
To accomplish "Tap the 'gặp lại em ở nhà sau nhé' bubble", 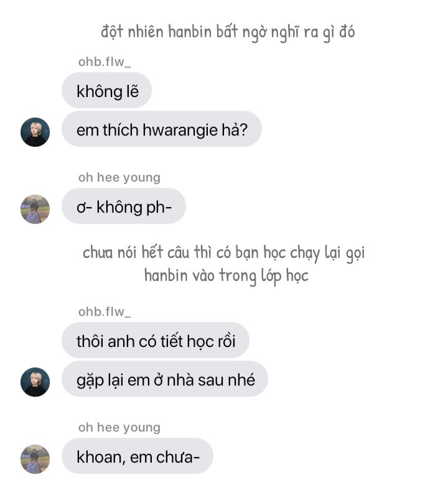I will click(x=165, y=379).
